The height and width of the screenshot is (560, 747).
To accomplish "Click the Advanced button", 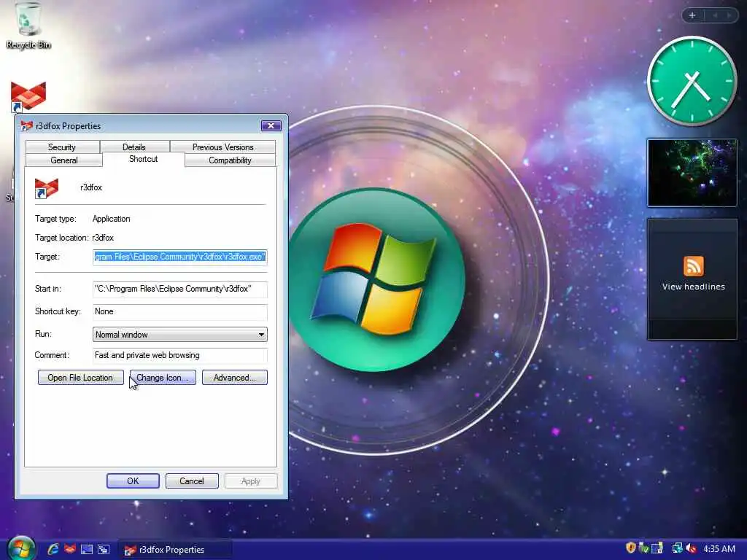I will [234, 378].
